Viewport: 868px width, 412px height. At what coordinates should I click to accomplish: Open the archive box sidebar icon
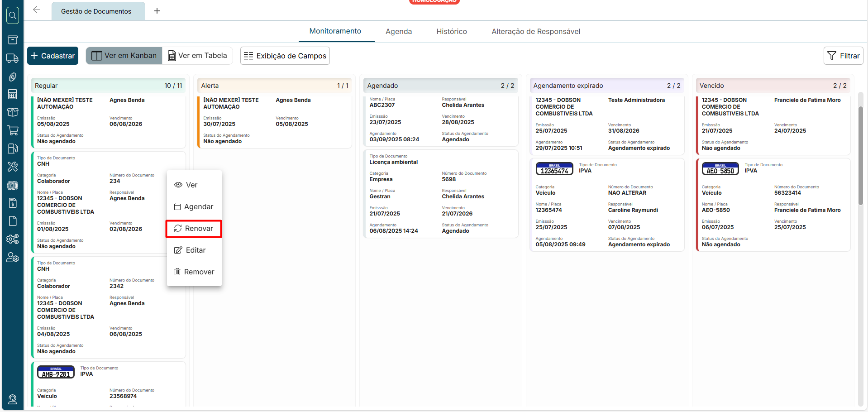(13, 40)
